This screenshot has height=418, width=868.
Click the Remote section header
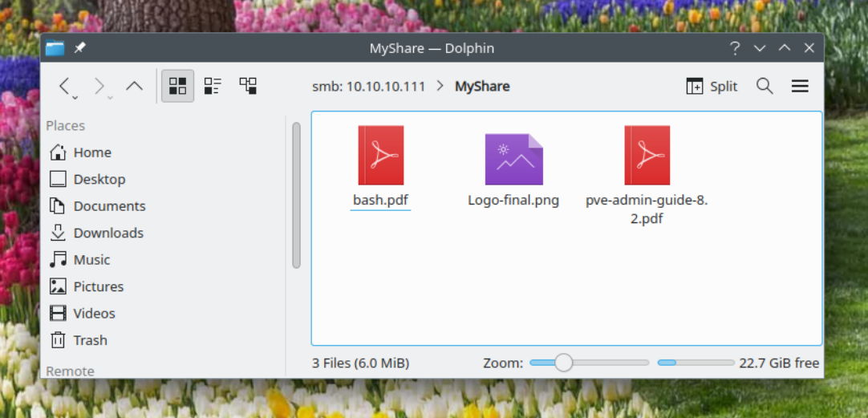(70, 371)
